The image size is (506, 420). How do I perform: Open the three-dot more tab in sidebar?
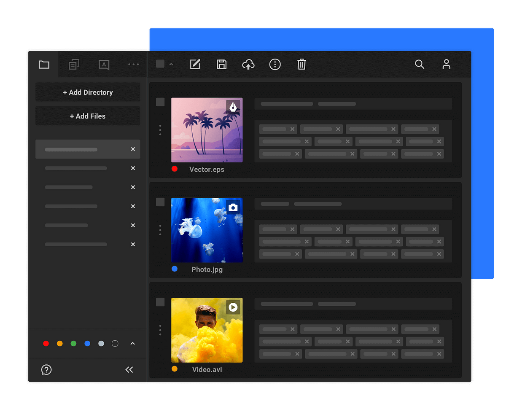(133, 65)
